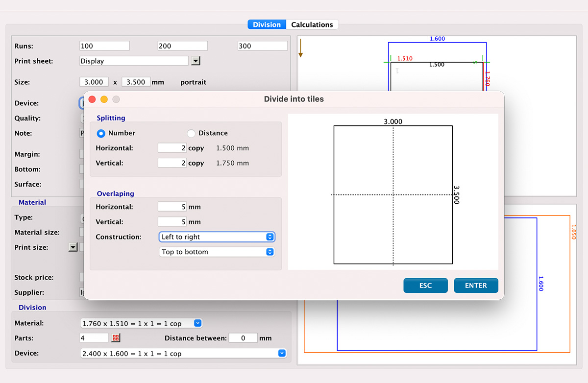Viewport: 588px width, 383px height.
Task: Select the Number splitting radio button
Action: pyautogui.click(x=101, y=133)
